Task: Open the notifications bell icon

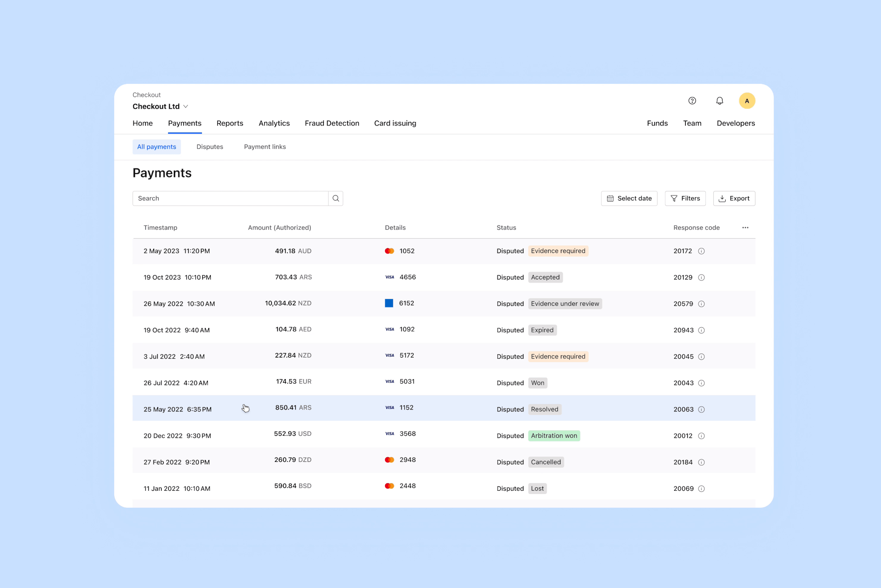Action: (x=719, y=101)
